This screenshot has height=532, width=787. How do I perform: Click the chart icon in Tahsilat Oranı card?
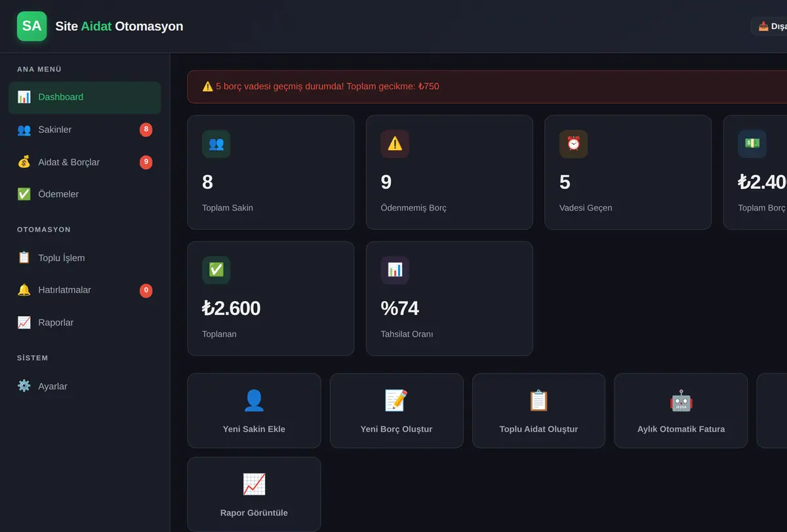395,270
